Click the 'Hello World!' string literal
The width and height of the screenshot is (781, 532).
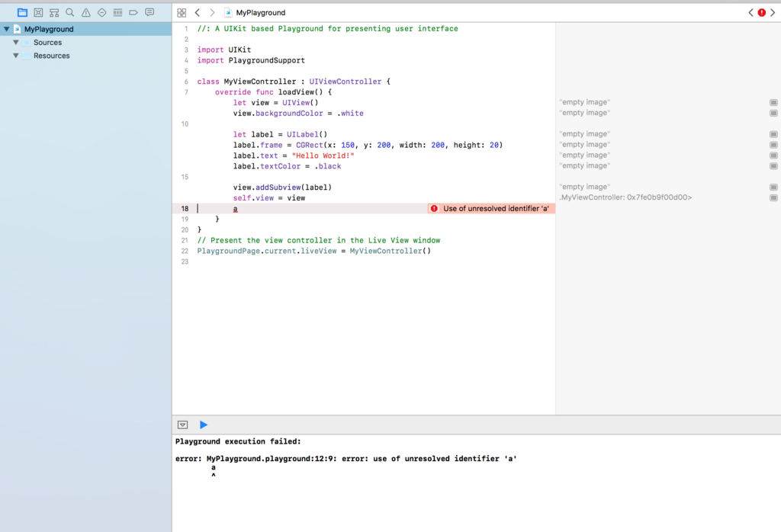(x=323, y=155)
